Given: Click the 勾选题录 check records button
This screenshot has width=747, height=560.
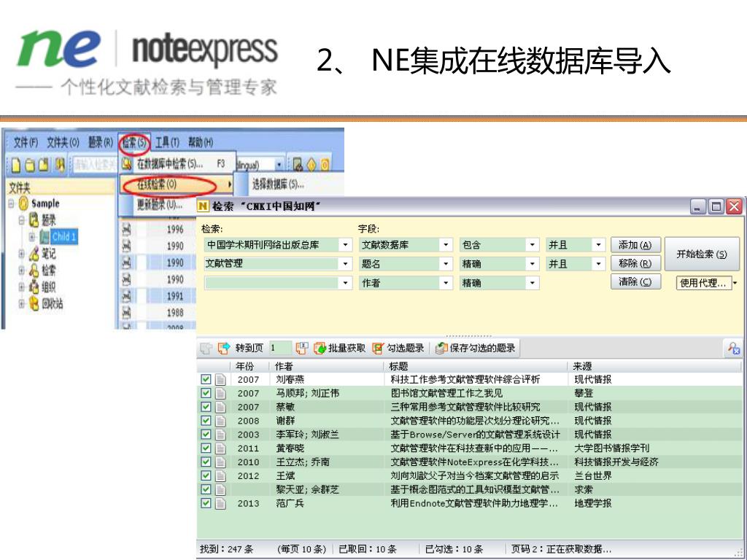Looking at the screenshot, I should (398, 348).
